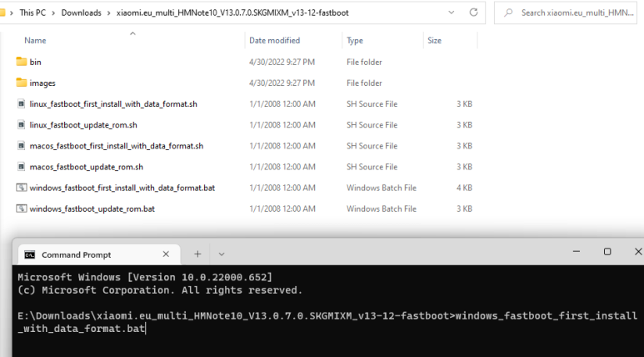
Task: Minimize the Command Prompt window
Action: (x=577, y=251)
